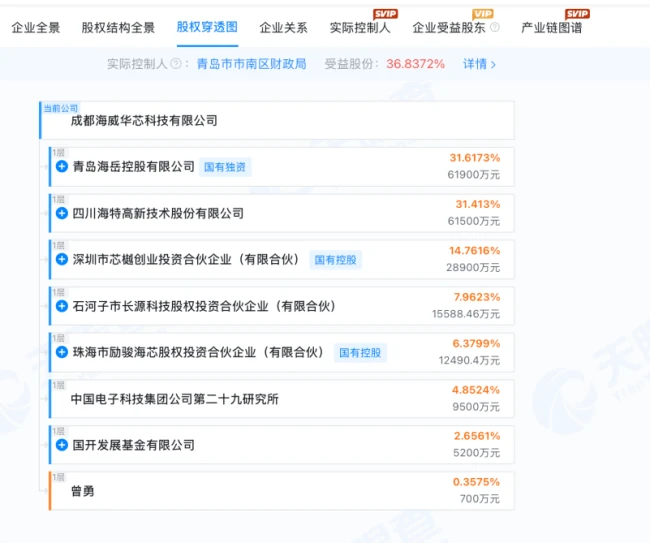The width and height of the screenshot is (650, 543).
Task: Click SVIP badge above 产业链图谱 tab
Action: [x=577, y=14]
